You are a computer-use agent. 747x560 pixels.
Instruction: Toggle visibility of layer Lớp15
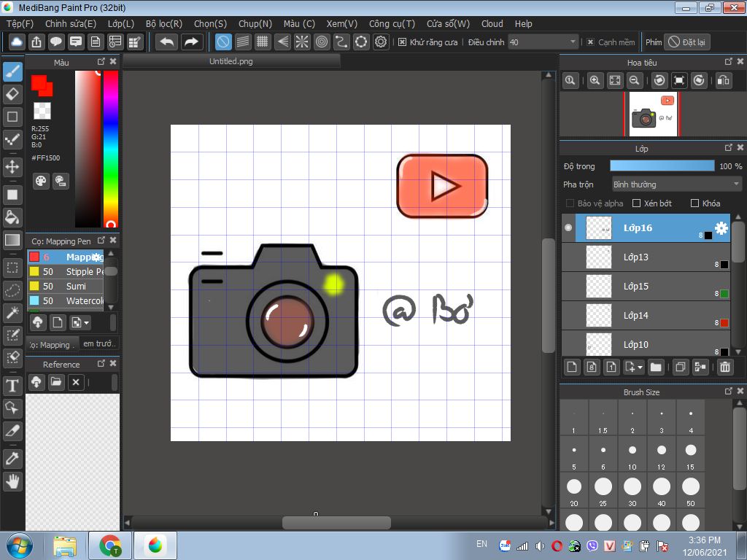pos(568,286)
